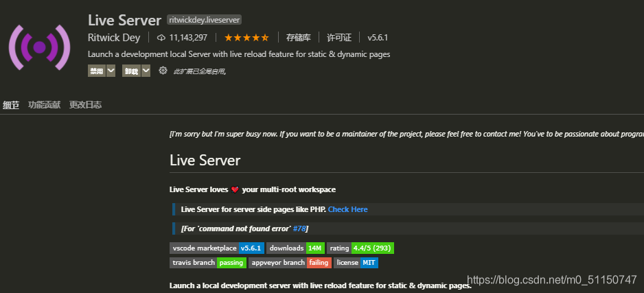The height and width of the screenshot is (293, 644).
Task: Click the extension description 'Launch a development local Server'
Action: tap(239, 54)
